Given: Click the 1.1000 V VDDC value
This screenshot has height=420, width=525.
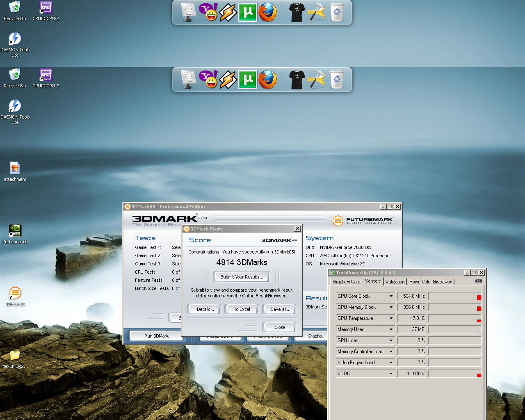Looking at the screenshot, I should point(412,374).
